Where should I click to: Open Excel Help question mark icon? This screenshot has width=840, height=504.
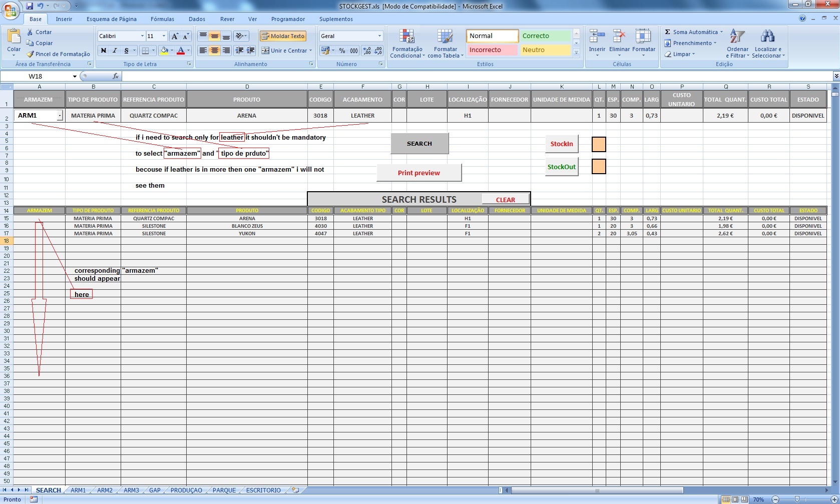[x=802, y=19]
